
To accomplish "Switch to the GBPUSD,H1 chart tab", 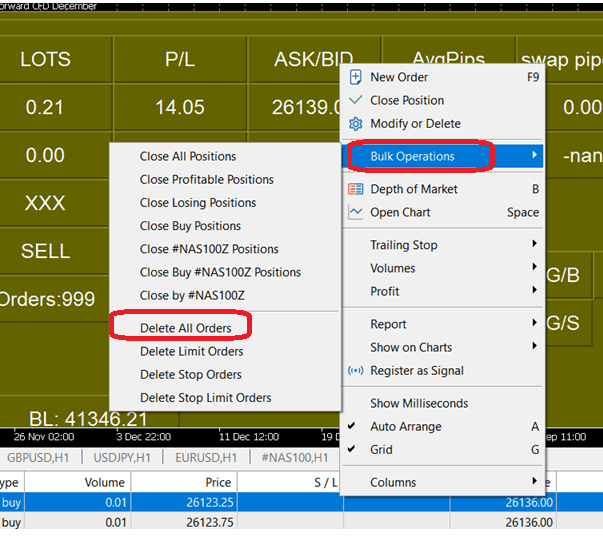I will pos(38,458).
